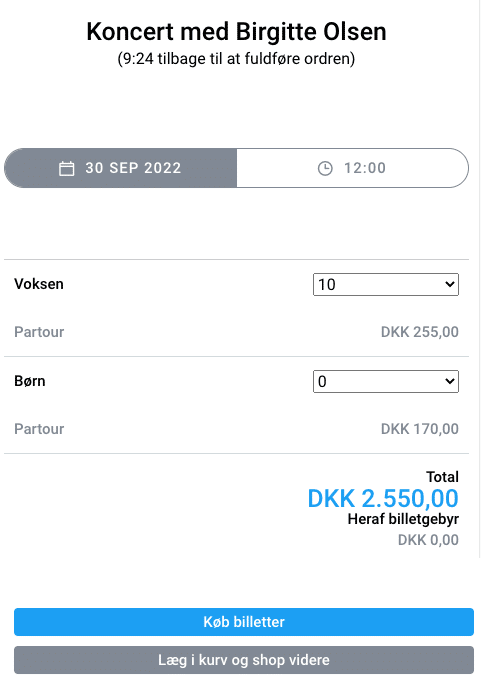Click the calendar icon beside 30 SEP 2022

66,168
